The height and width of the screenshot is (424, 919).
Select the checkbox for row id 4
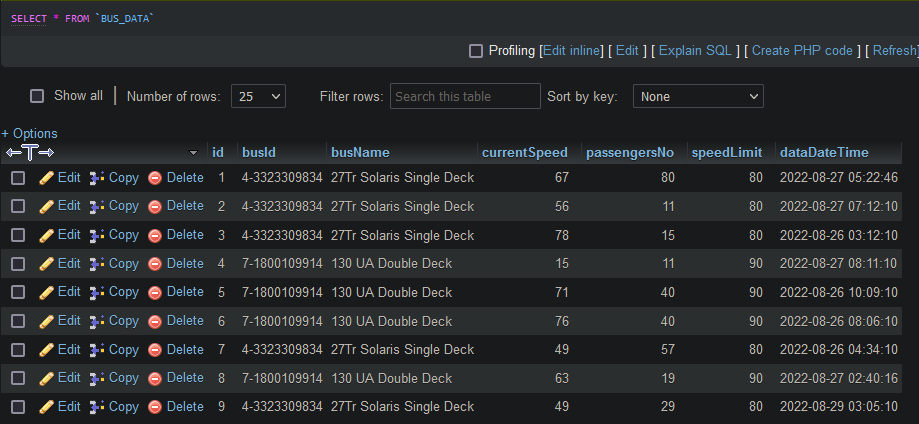18,263
